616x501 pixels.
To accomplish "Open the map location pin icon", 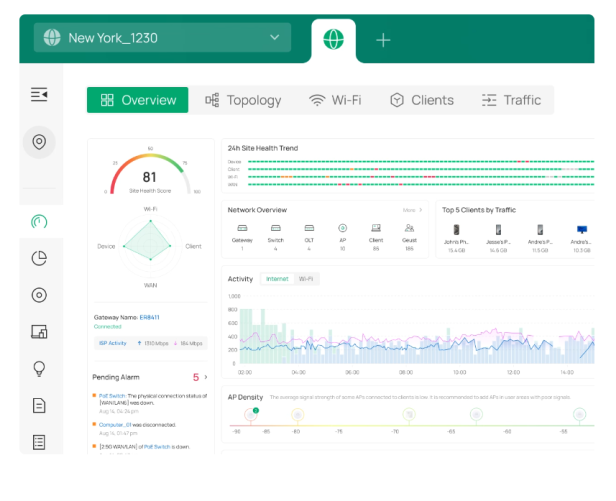I will [39, 142].
